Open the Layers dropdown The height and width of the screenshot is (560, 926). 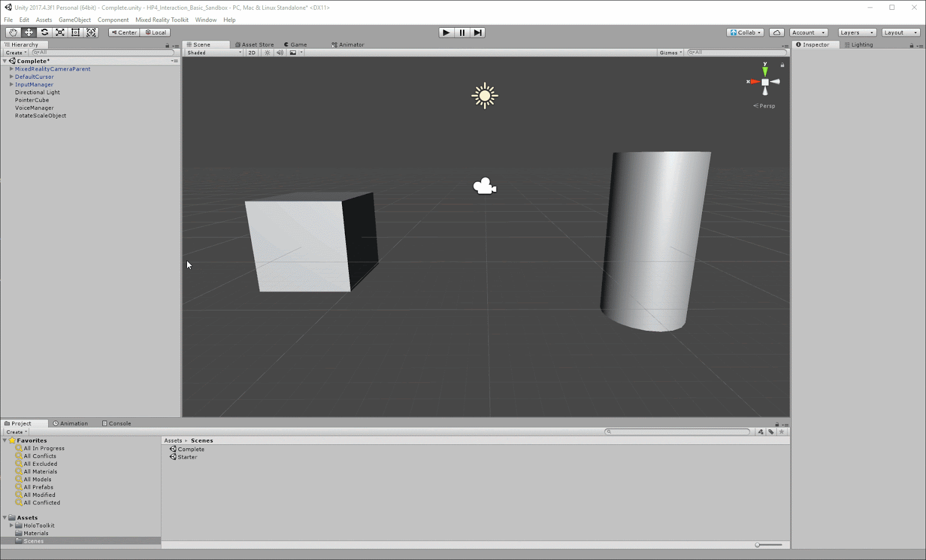[857, 32]
